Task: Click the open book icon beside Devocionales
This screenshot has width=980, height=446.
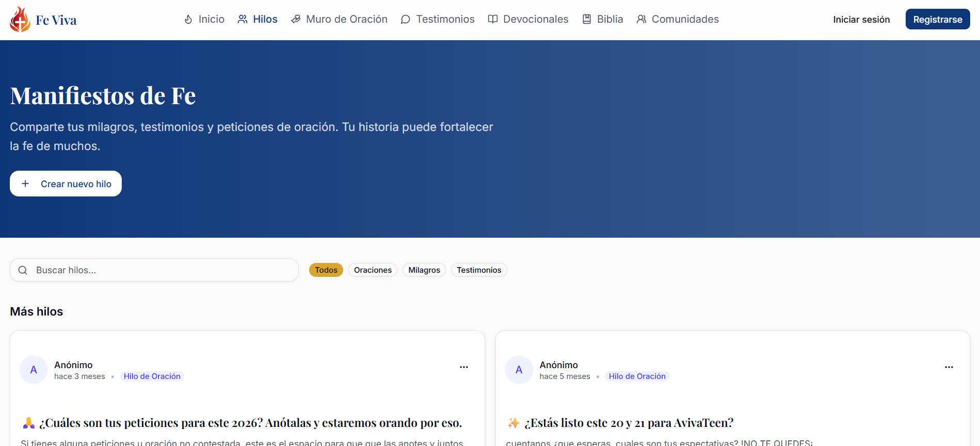Action: point(493,20)
